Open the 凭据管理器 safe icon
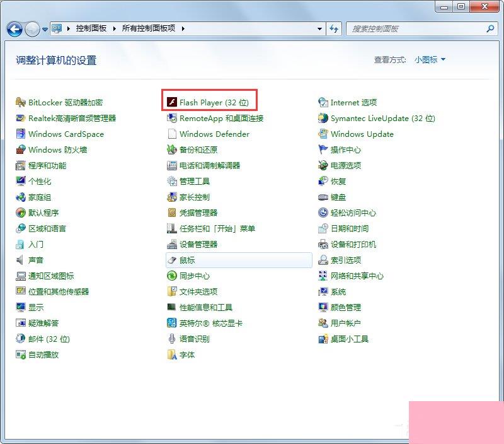 tap(172, 213)
